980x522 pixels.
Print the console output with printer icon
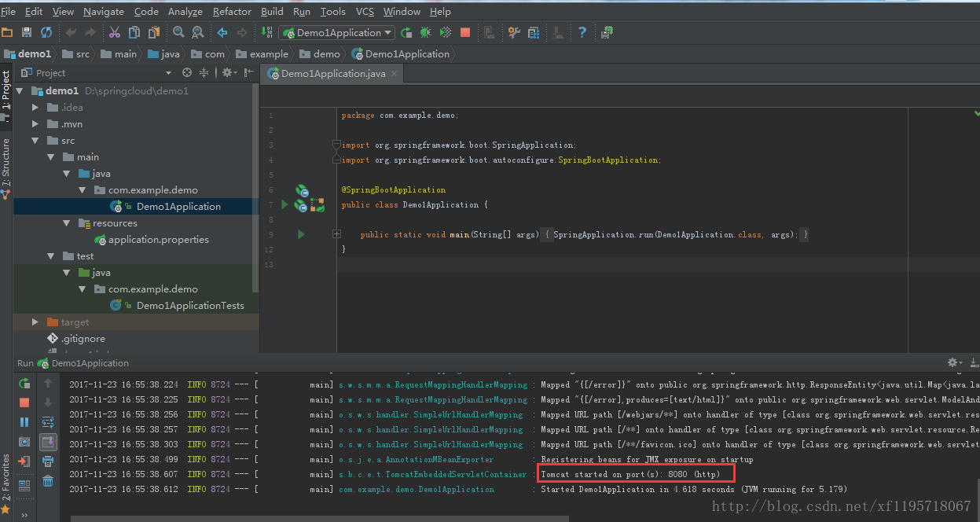coord(48,461)
